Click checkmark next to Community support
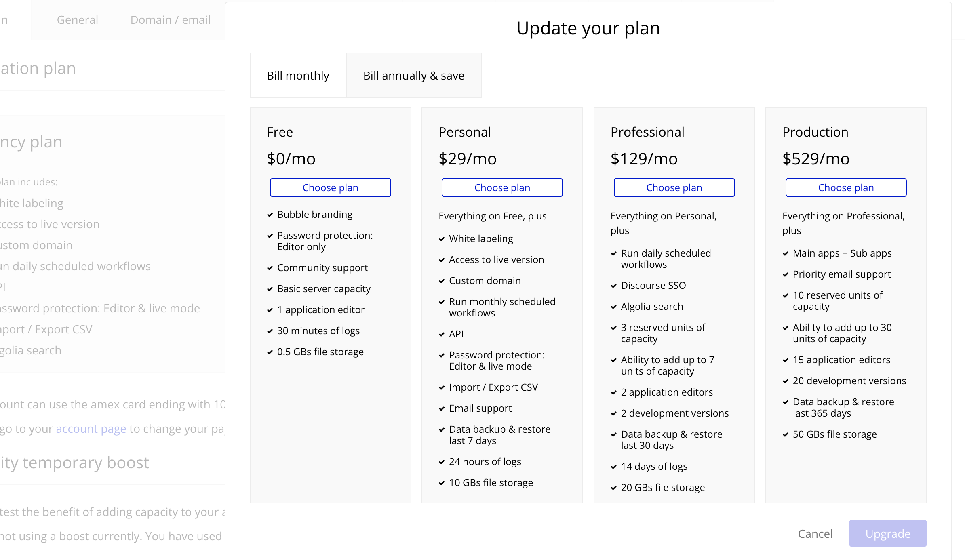Viewport: 965px width, 560px height. pyautogui.click(x=270, y=268)
